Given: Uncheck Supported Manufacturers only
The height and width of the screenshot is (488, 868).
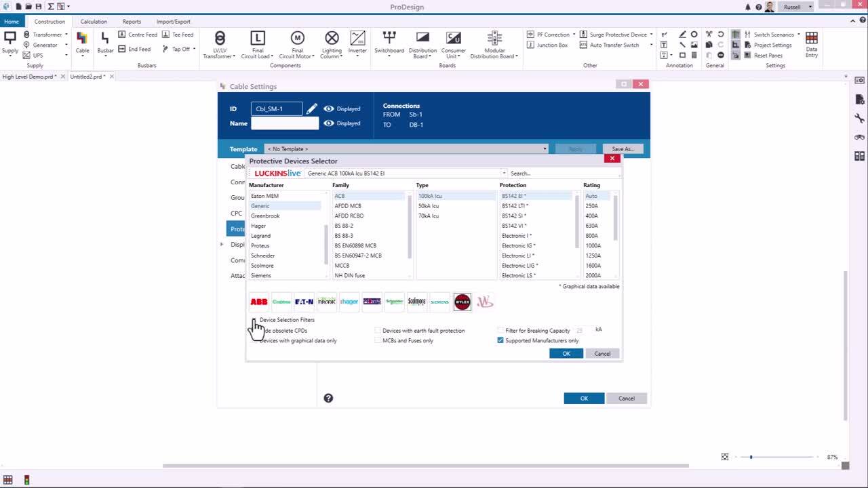Looking at the screenshot, I should click(x=500, y=340).
